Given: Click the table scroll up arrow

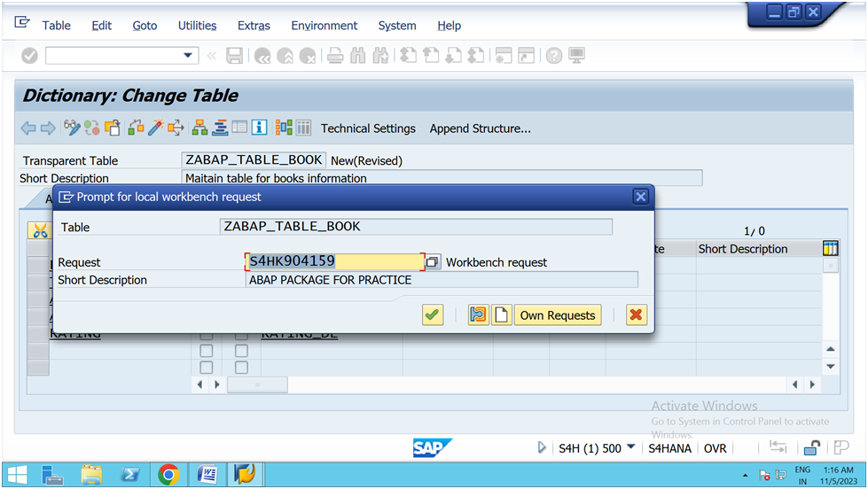Looking at the screenshot, I should click(831, 349).
